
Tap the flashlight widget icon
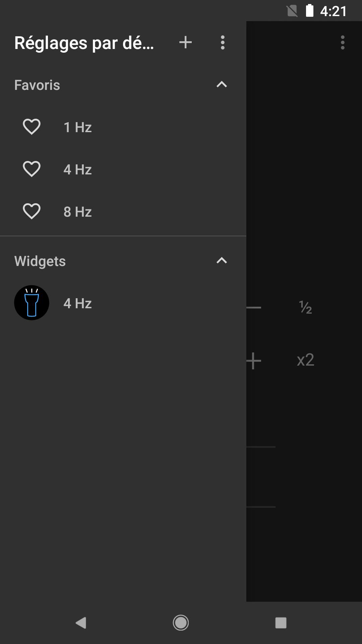tap(32, 303)
